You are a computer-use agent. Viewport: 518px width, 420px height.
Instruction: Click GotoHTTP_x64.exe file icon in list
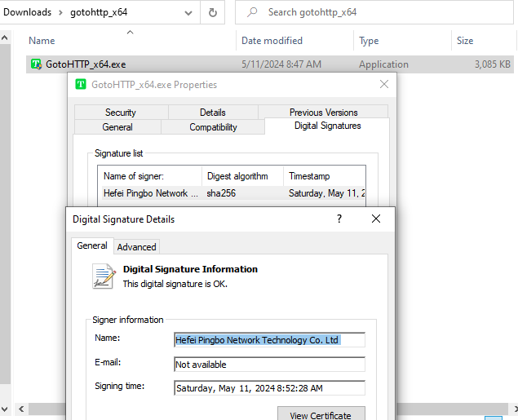pos(36,64)
